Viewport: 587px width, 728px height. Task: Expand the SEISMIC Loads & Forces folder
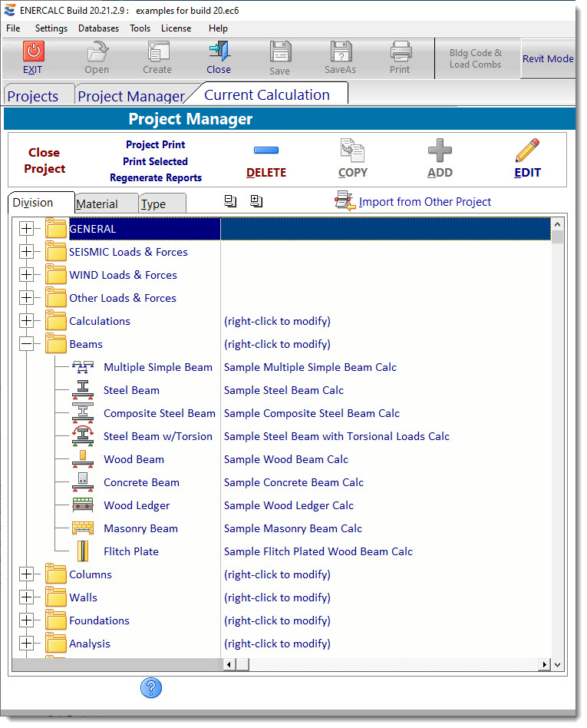click(27, 252)
